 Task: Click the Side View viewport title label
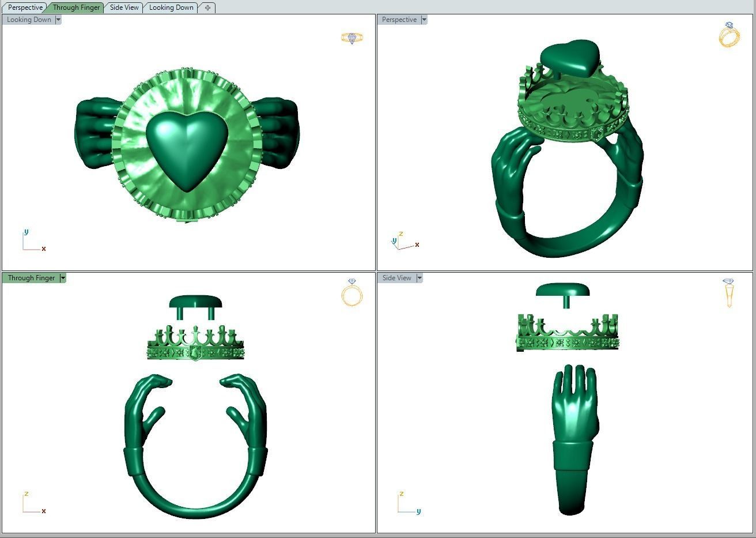point(397,278)
